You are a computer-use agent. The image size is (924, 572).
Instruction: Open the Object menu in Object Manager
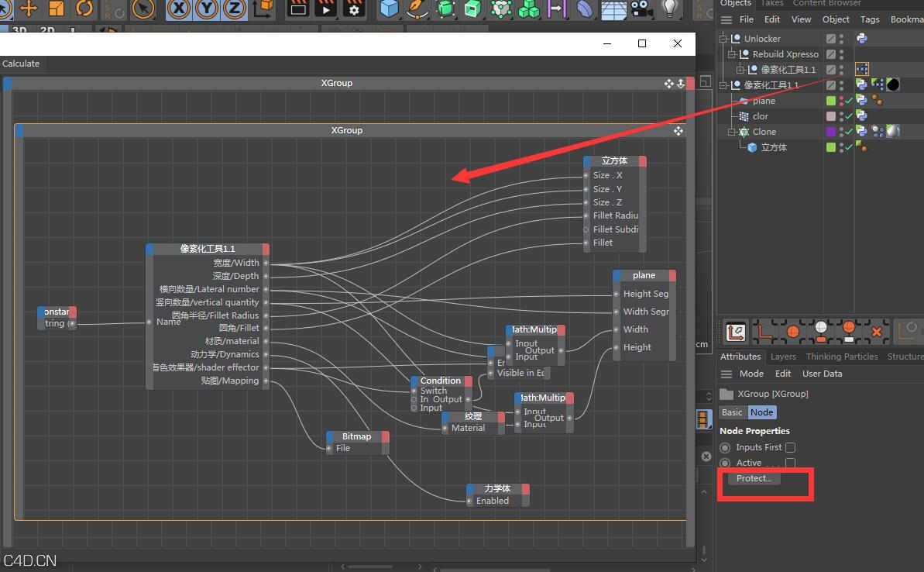click(x=836, y=19)
